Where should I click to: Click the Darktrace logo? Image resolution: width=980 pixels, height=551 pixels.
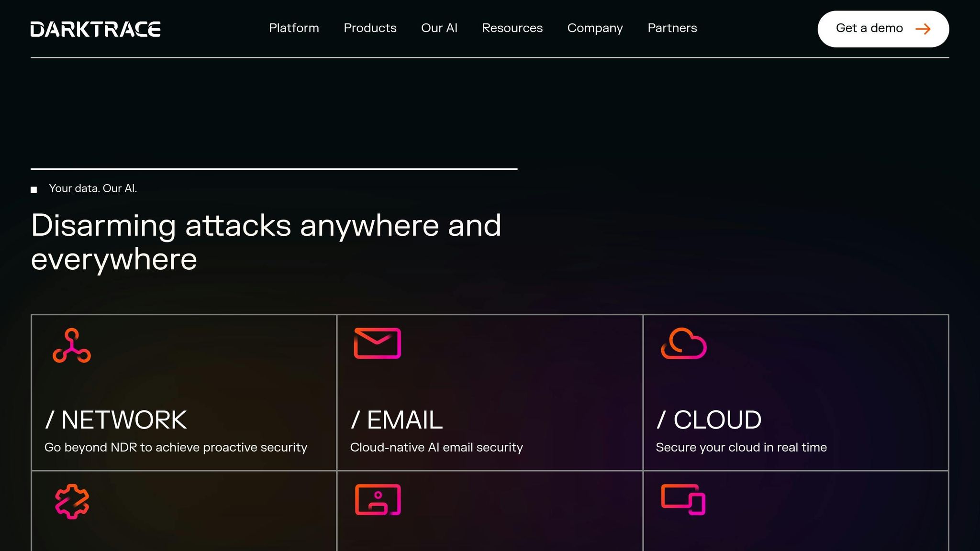tap(95, 29)
